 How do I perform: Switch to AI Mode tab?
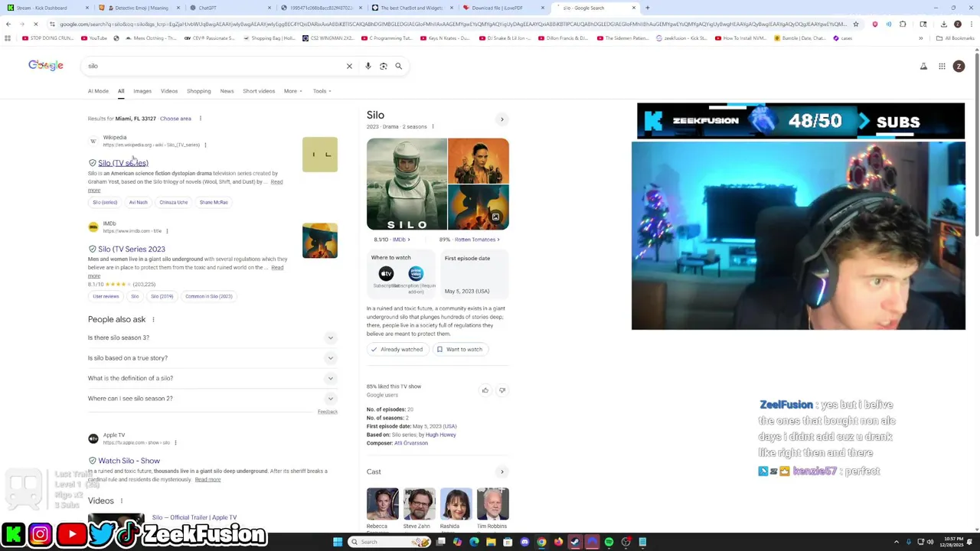[98, 91]
